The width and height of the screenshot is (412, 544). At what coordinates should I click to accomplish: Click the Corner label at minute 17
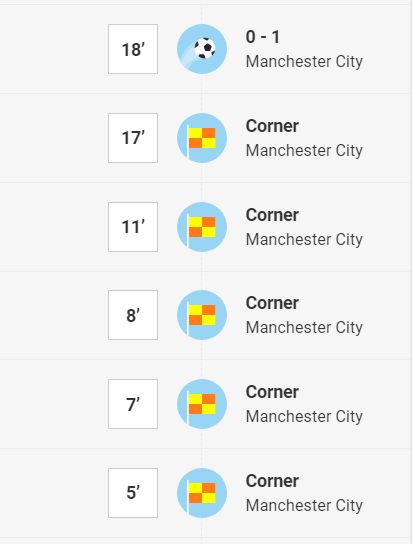(x=272, y=126)
